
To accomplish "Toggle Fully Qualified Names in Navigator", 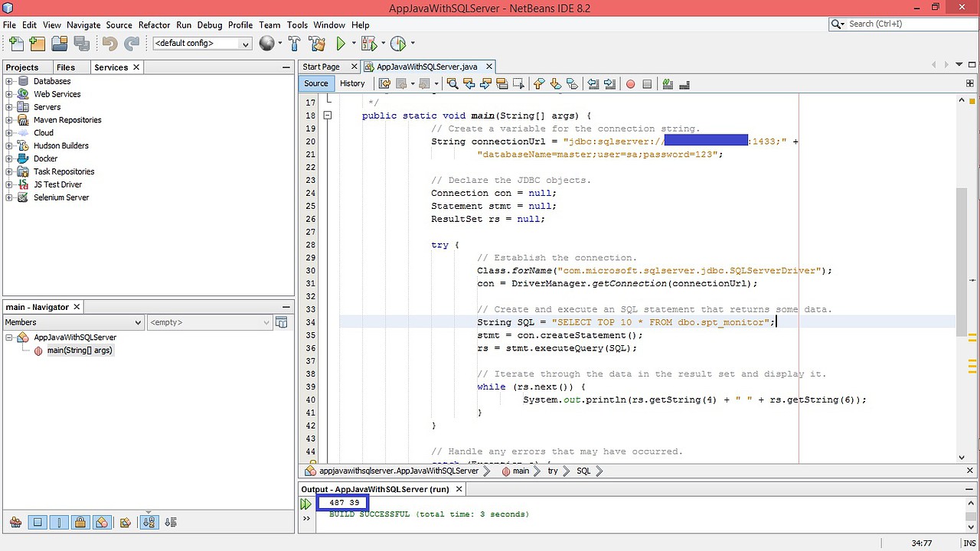I will pyautogui.click(x=126, y=523).
